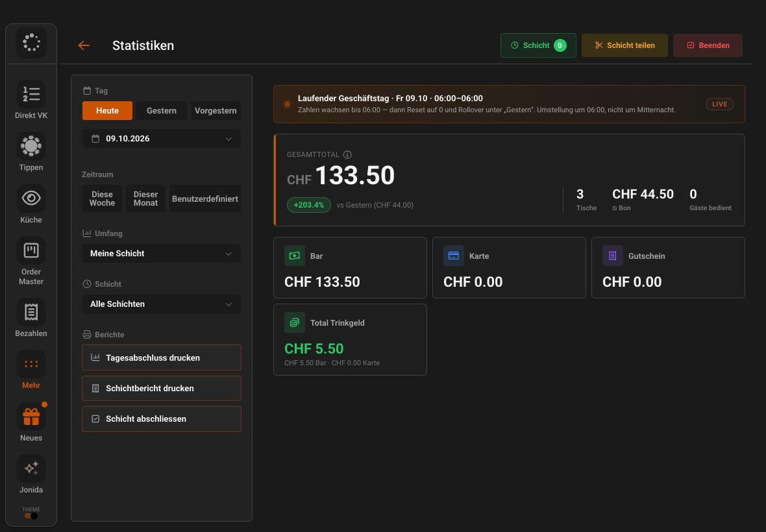
Task: Open the Alle Schichten dropdown
Action: click(x=162, y=304)
